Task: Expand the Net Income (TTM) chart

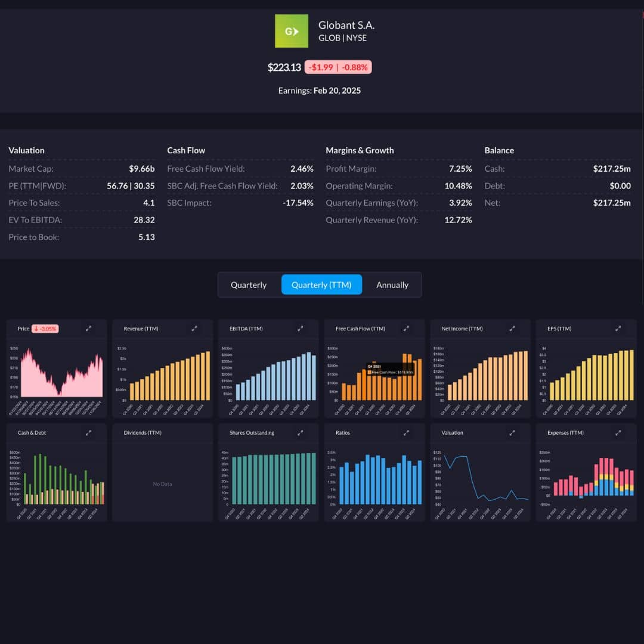Action: coord(512,329)
